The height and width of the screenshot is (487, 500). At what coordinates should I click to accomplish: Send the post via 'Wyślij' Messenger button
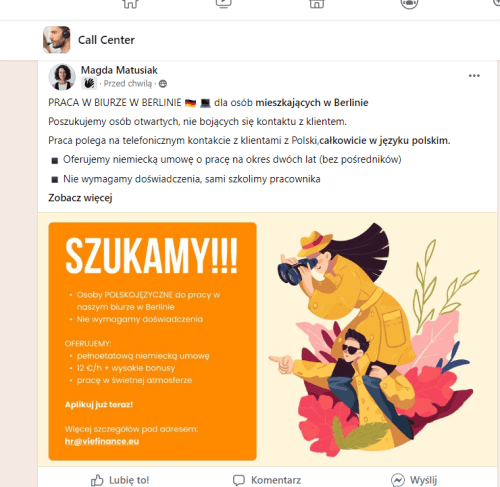[414, 480]
